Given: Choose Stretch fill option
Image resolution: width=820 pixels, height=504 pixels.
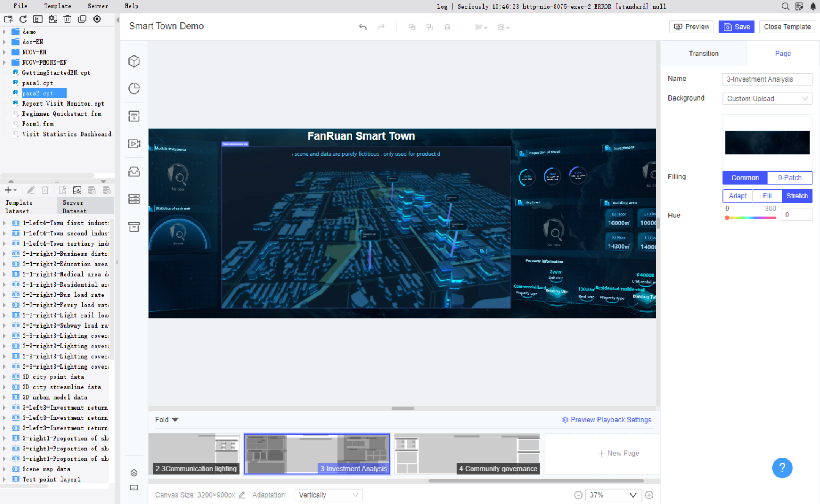Looking at the screenshot, I should pos(797,196).
